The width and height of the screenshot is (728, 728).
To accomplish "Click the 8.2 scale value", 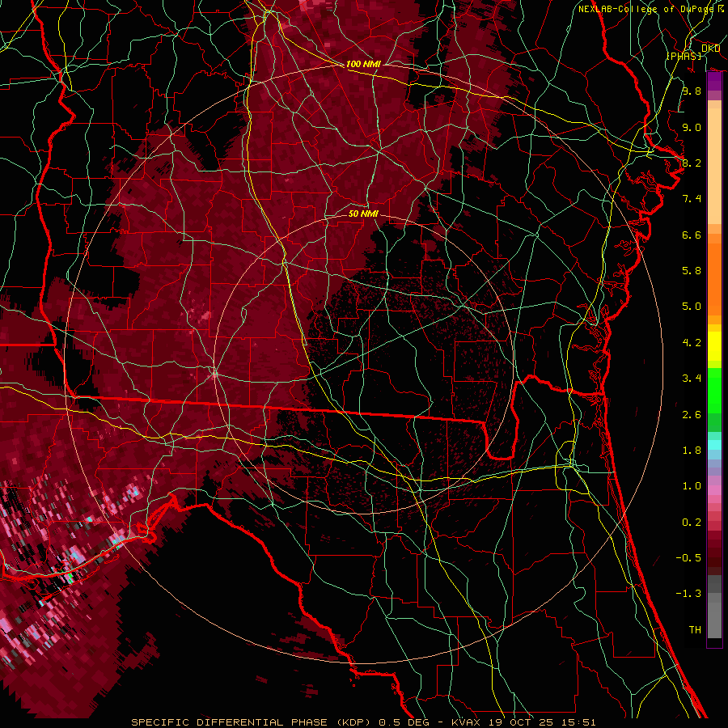I will click(692, 163).
